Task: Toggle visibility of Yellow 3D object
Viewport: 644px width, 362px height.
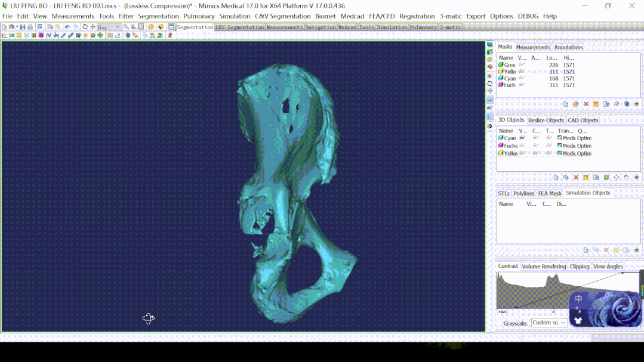Action: coord(522,154)
